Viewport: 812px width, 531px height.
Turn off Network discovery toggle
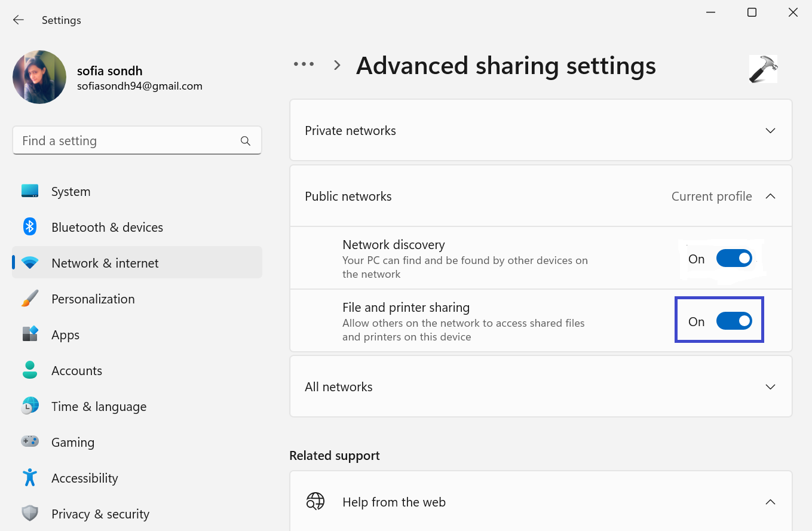(734, 259)
